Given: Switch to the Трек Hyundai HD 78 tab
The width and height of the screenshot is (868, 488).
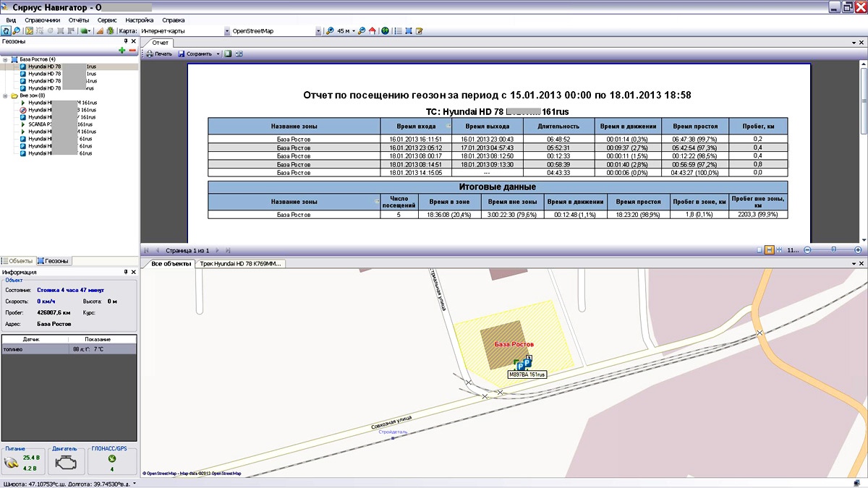Looking at the screenshot, I should click(241, 264).
